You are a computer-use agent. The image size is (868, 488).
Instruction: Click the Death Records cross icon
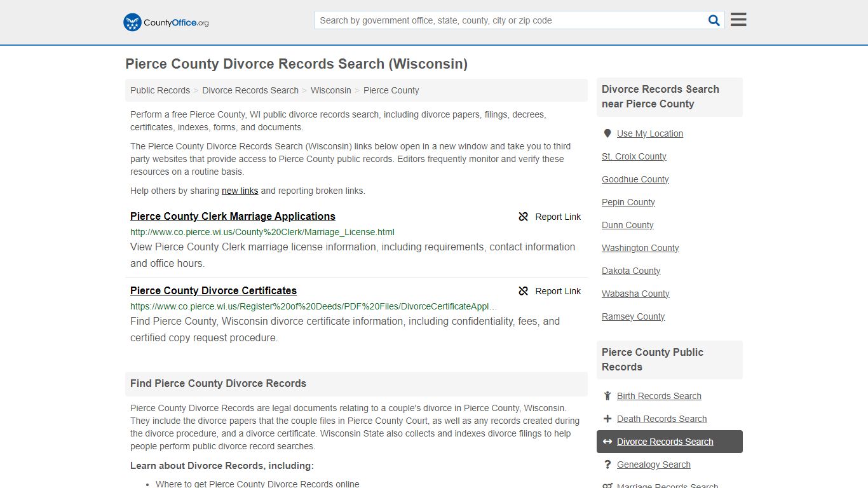pyautogui.click(x=607, y=419)
